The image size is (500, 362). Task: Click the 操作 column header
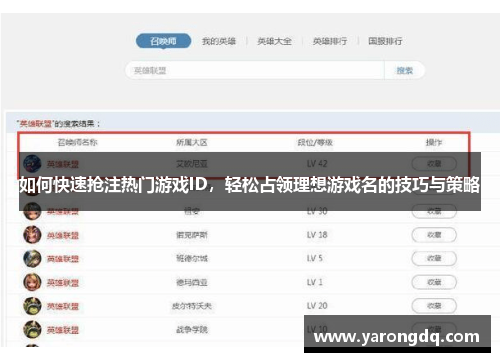click(x=434, y=143)
